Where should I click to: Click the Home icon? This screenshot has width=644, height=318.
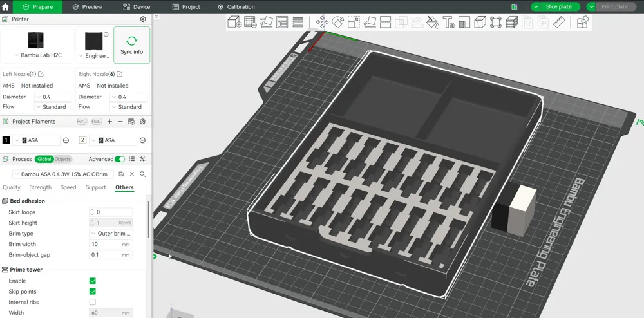pyautogui.click(x=5, y=6)
